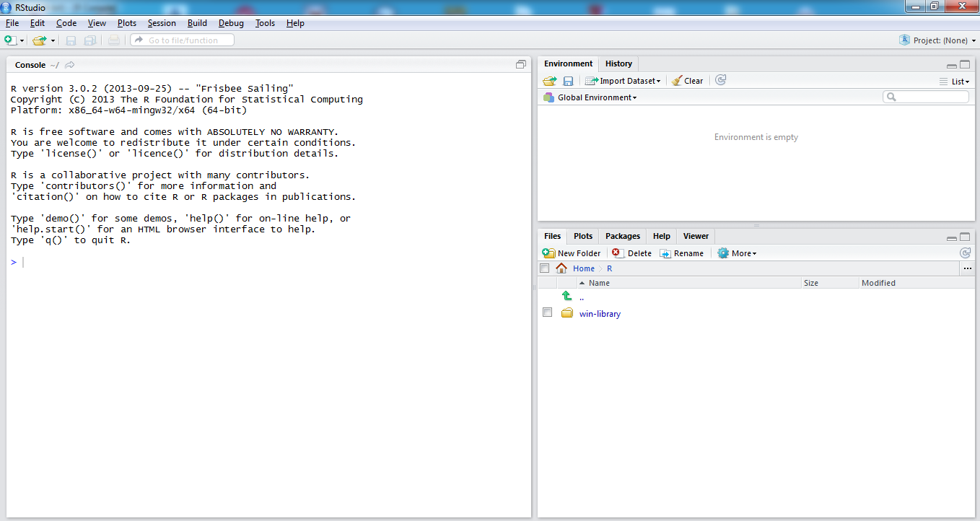Open the Tools menu

click(x=265, y=23)
